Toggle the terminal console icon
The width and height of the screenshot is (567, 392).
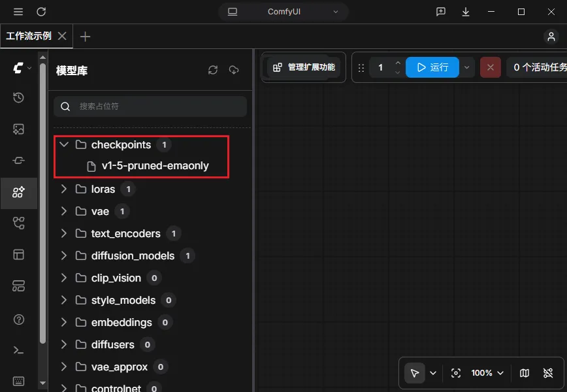coord(18,350)
